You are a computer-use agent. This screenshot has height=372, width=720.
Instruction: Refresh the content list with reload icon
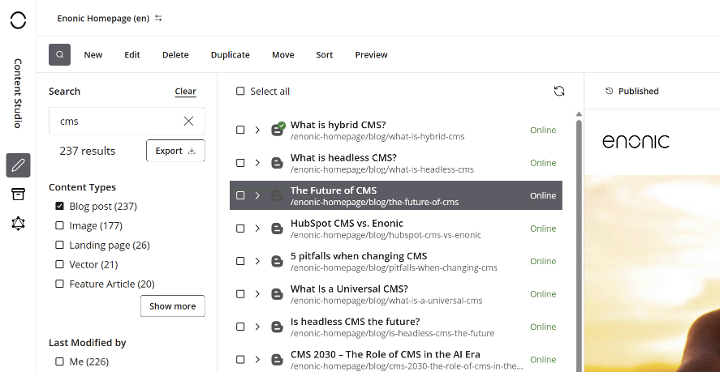(x=559, y=91)
